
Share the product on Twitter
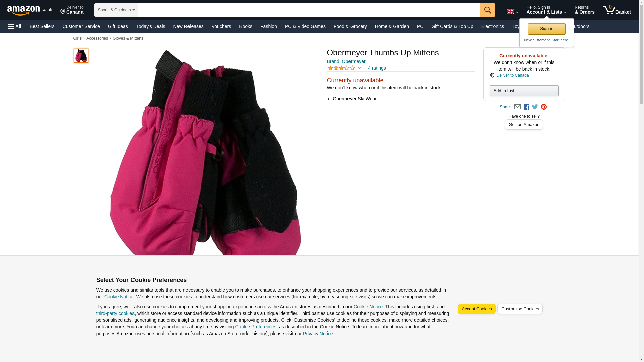coord(535,107)
